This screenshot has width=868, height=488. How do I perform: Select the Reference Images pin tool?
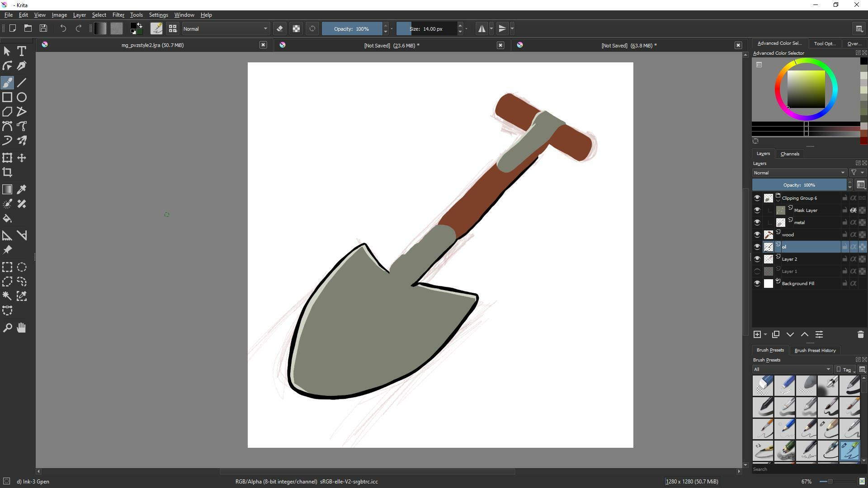point(7,250)
